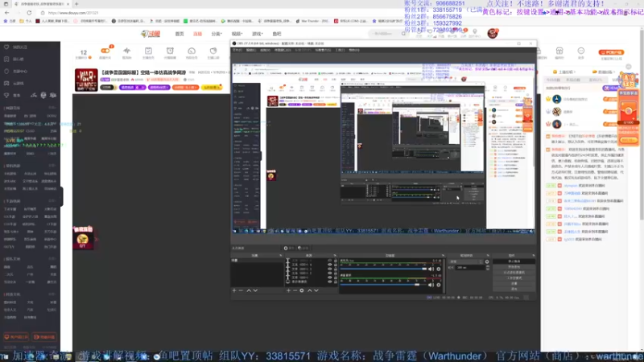644x362 pixels.
Task: Click Douyu search magnifier icon
Action: [404, 34]
